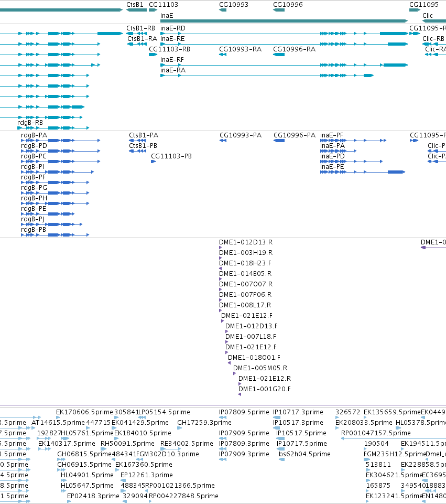Select the inaE-RF transcript label
This screenshot has width=446, height=504.
pyautogui.click(x=172, y=60)
